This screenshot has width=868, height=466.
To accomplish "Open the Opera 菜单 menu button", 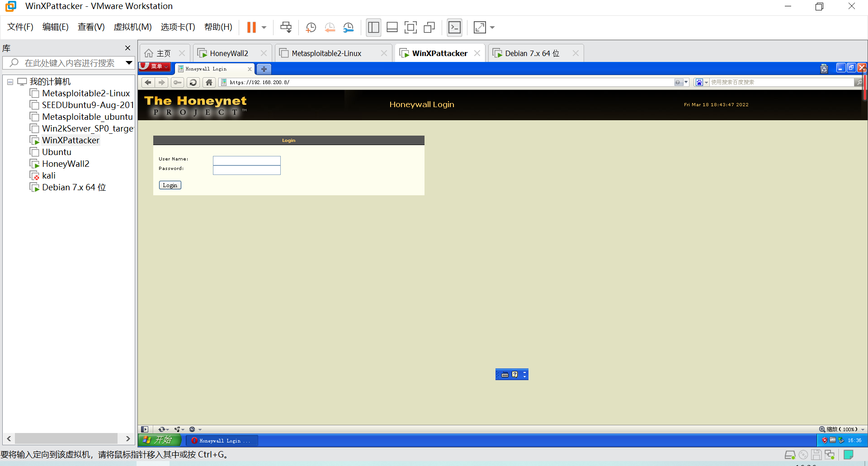I will 155,66.
